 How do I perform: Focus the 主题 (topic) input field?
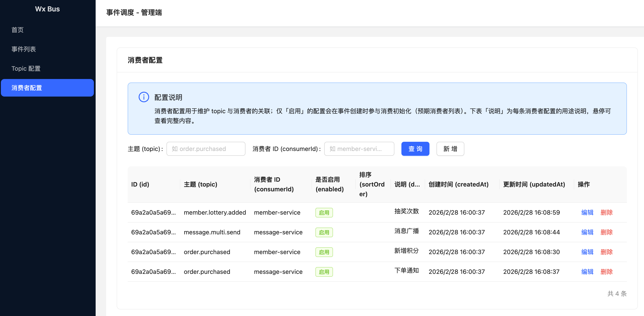pos(206,149)
